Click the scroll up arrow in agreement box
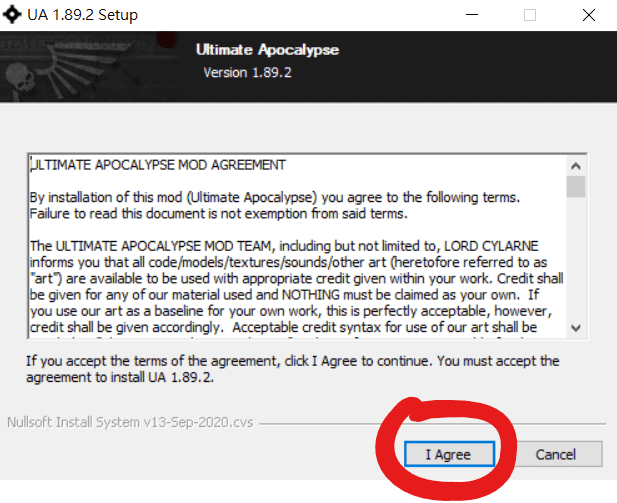The width and height of the screenshot is (617, 503). pyautogui.click(x=576, y=166)
